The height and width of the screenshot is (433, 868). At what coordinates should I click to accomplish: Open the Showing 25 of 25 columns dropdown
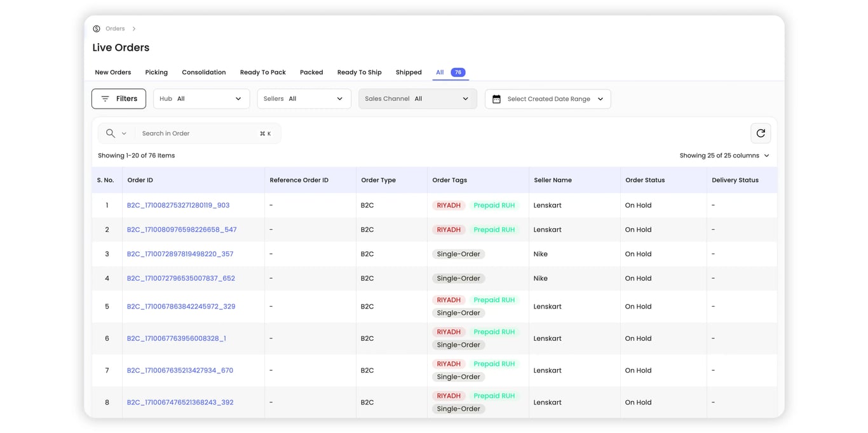click(x=725, y=155)
